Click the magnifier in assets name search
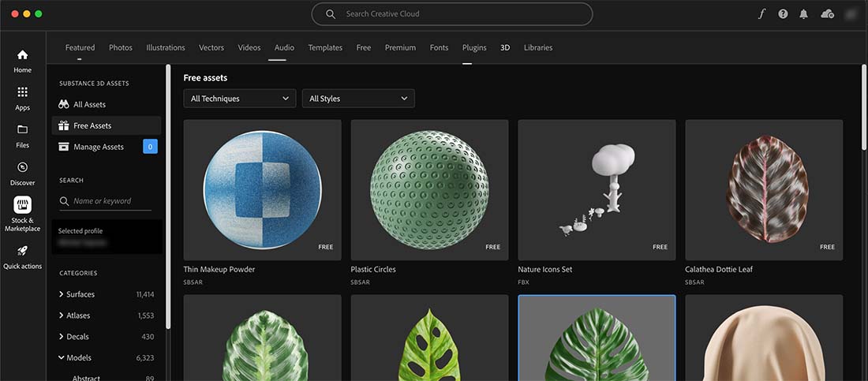 (x=65, y=201)
